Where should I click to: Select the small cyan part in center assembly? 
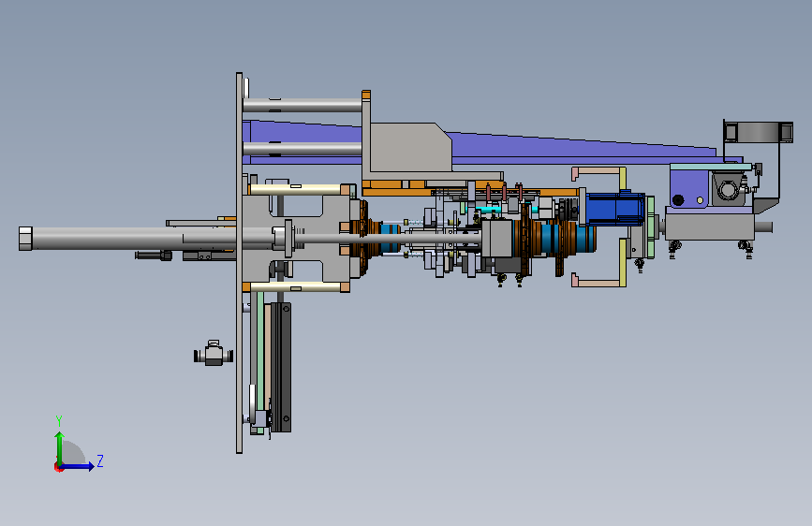click(487, 209)
